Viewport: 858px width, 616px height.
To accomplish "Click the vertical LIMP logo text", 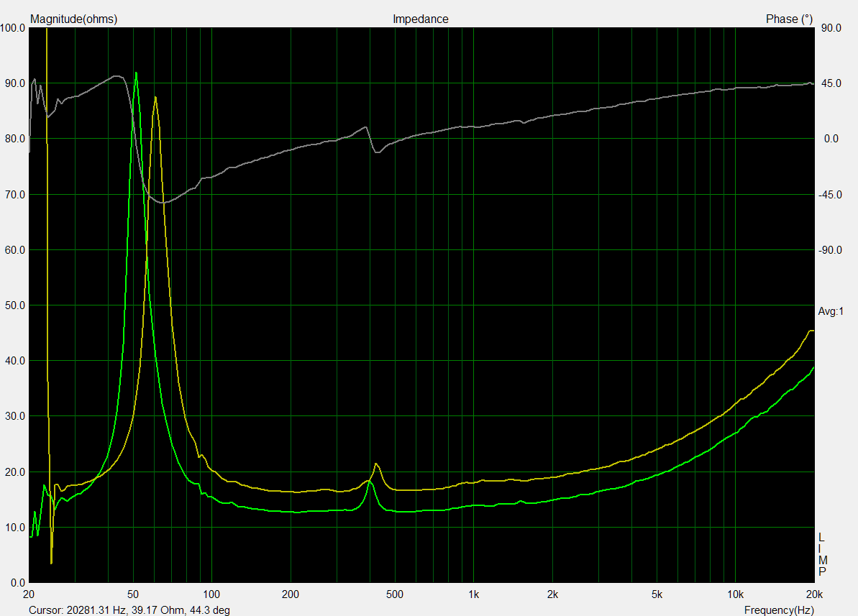I will tap(822, 554).
